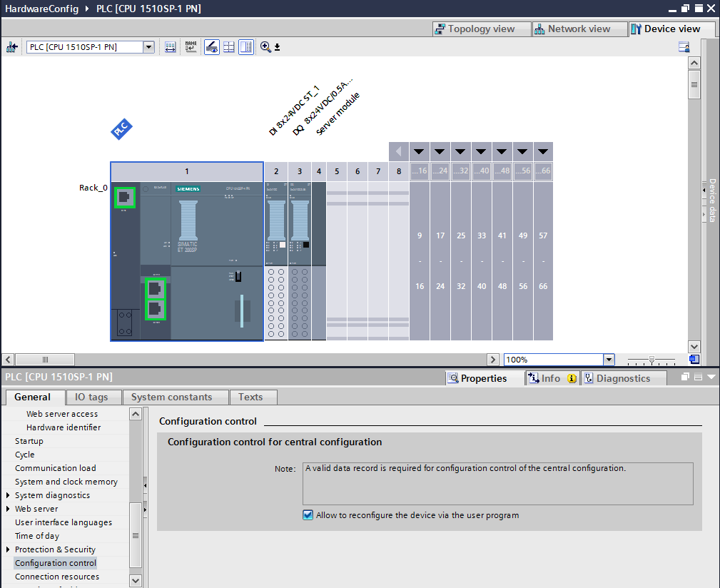Select the server module in slot 4
Screen dimensions: 720x588
coord(319,261)
